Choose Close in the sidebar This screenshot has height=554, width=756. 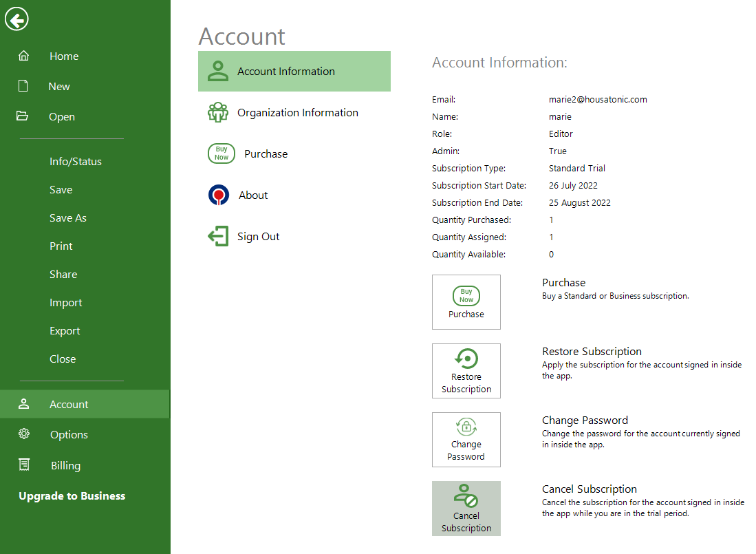pyautogui.click(x=63, y=359)
